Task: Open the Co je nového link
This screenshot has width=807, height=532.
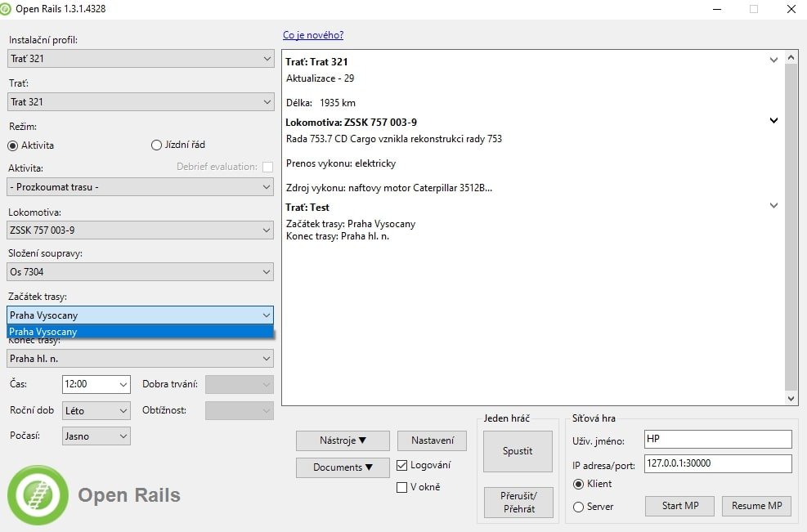Action: coord(313,35)
